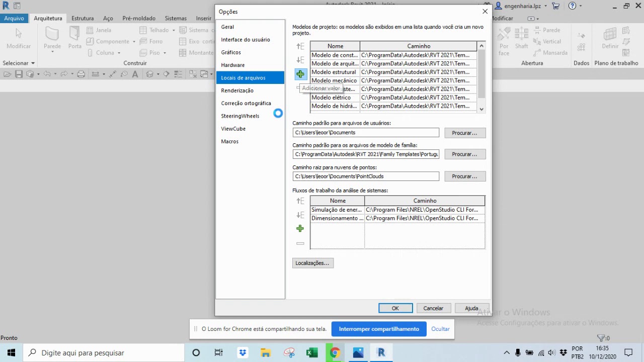Move systems analysis workflow row down
The image size is (644, 362).
click(x=300, y=215)
